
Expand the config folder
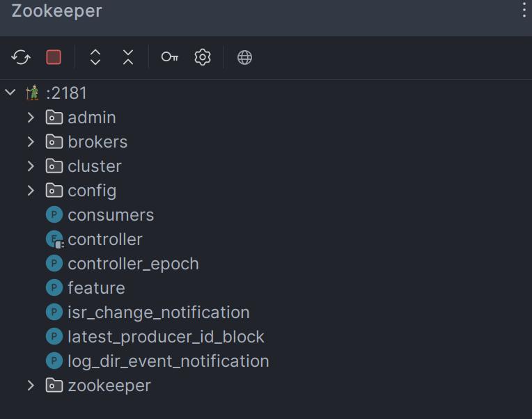point(31,191)
